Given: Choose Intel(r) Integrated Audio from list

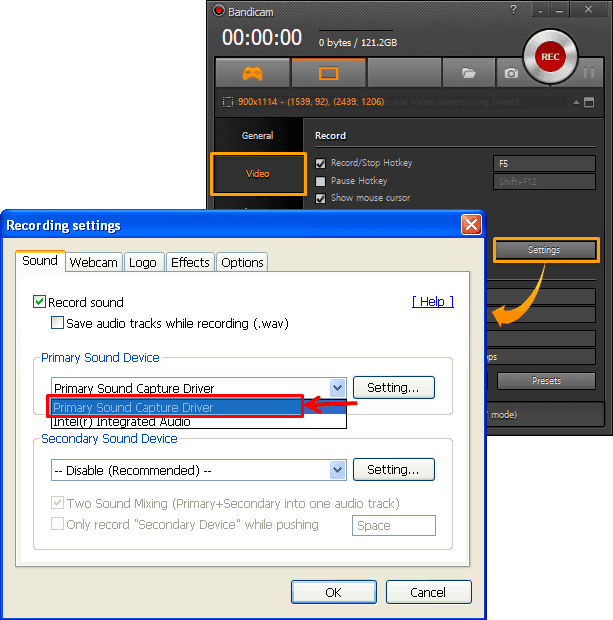Looking at the screenshot, I should tap(122, 422).
